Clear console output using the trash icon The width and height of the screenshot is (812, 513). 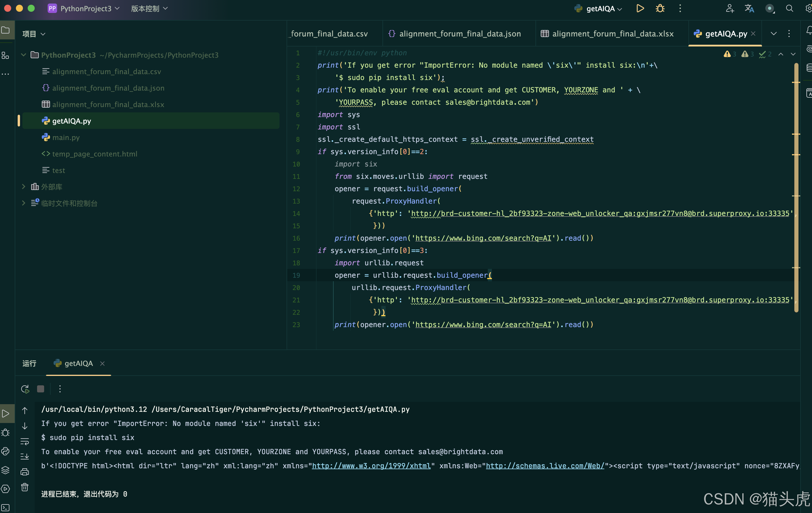coord(25,487)
